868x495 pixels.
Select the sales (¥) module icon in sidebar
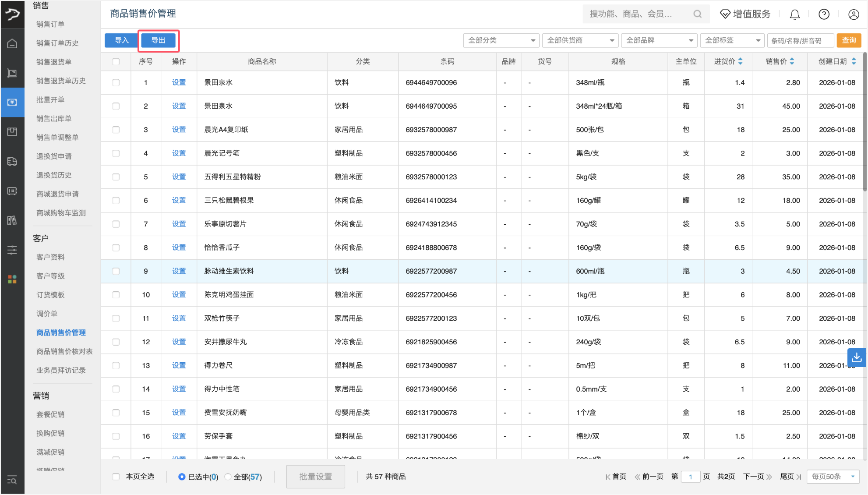(x=12, y=102)
